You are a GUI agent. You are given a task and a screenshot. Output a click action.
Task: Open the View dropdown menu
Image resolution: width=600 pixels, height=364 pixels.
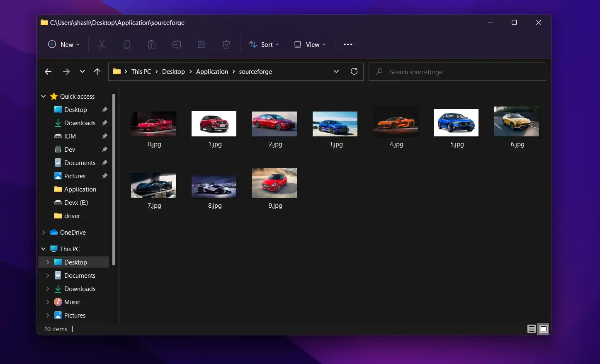click(x=310, y=44)
